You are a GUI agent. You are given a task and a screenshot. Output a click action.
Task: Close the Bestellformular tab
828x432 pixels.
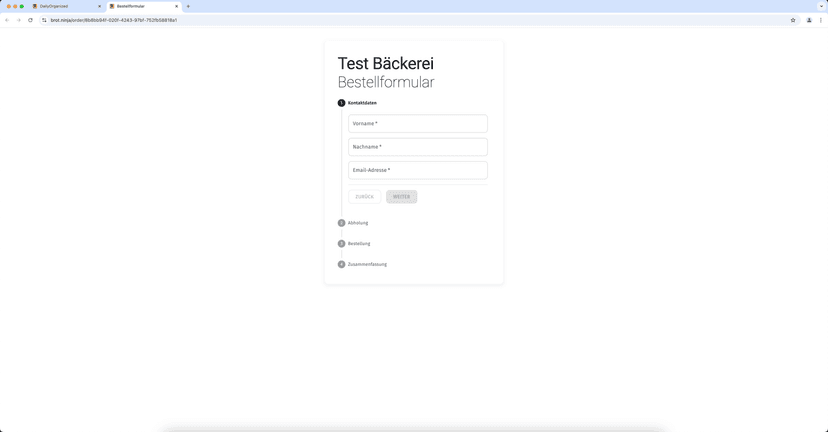tap(176, 6)
